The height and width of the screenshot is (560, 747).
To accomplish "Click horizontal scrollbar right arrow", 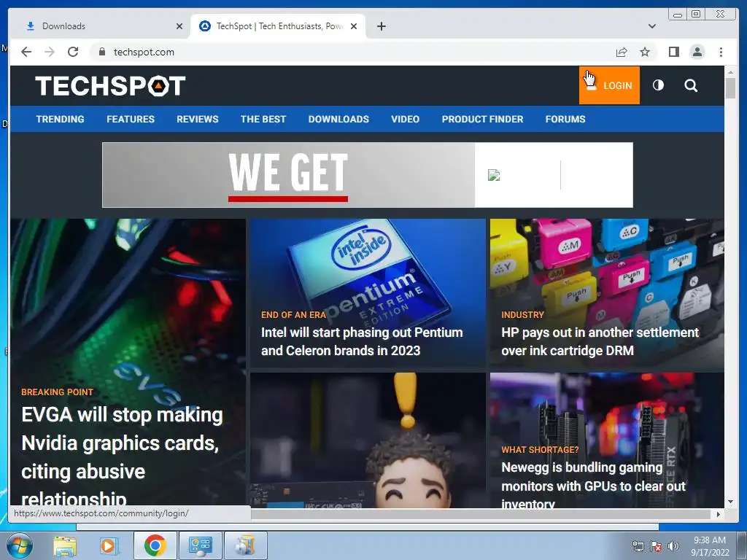I will 719,514.
